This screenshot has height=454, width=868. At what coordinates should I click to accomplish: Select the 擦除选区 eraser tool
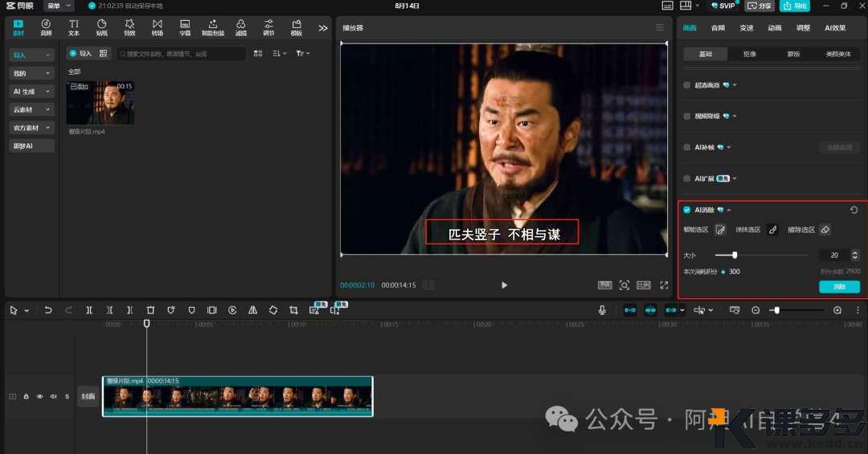[825, 230]
